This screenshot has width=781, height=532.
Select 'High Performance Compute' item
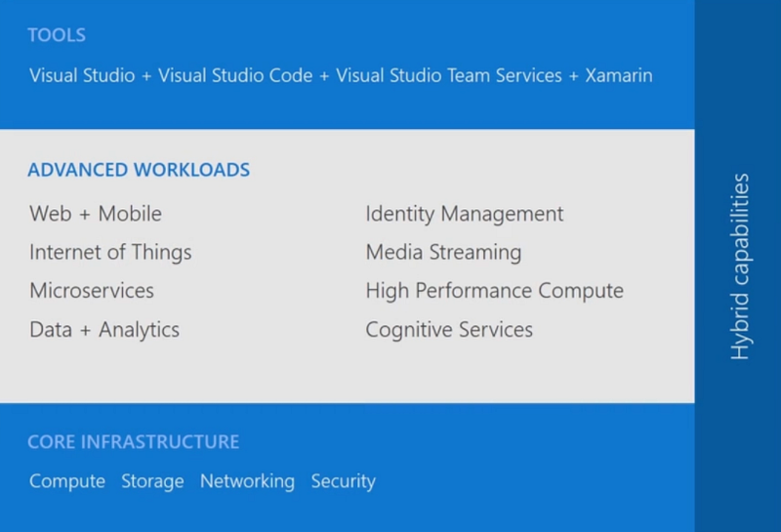click(495, 291)
